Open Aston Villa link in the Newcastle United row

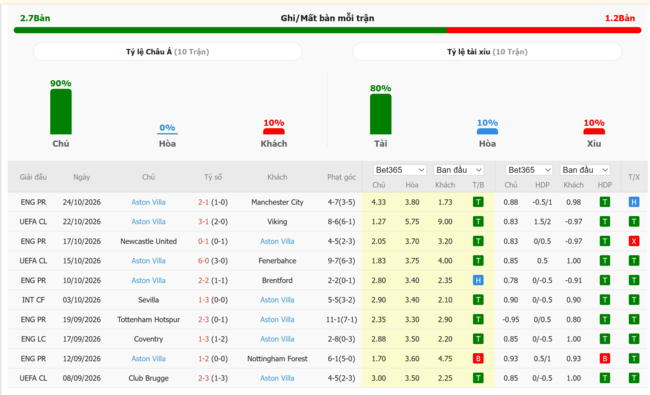[x=277, y=241]
